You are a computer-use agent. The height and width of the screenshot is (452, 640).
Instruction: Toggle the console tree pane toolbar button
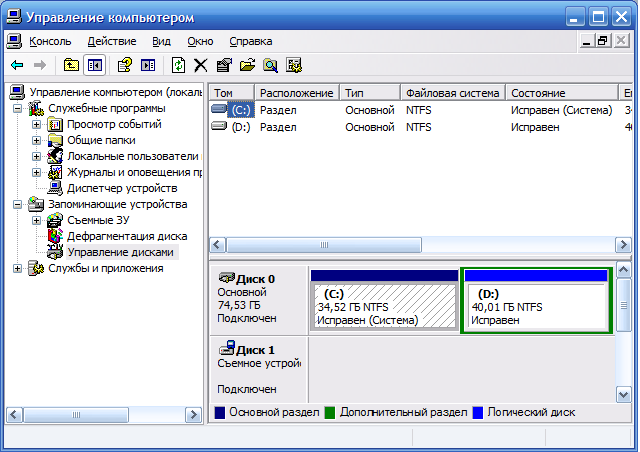coord(94,65)
